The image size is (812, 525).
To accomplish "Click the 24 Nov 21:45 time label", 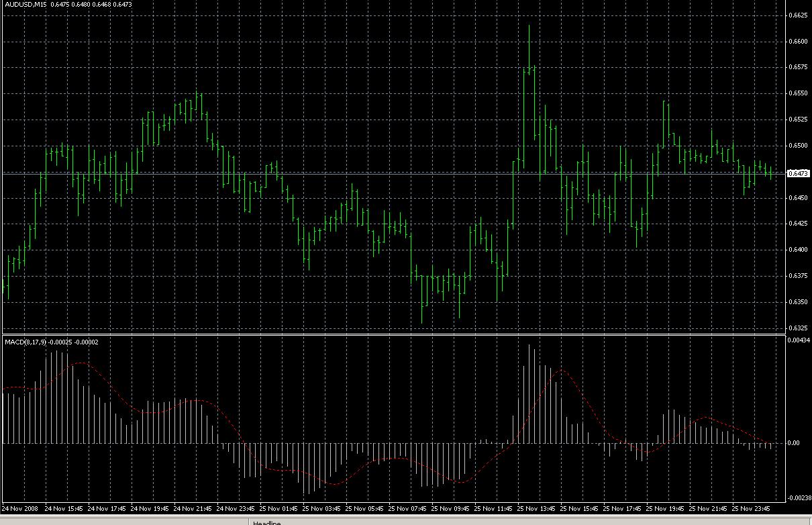I will (x=193, y=508).
